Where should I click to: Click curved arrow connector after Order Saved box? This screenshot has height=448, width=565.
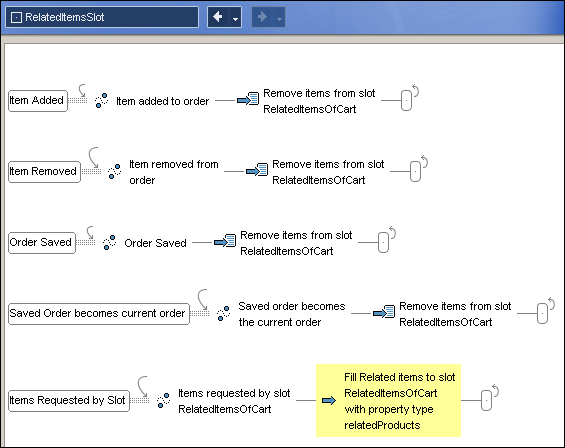pos(90,232)
